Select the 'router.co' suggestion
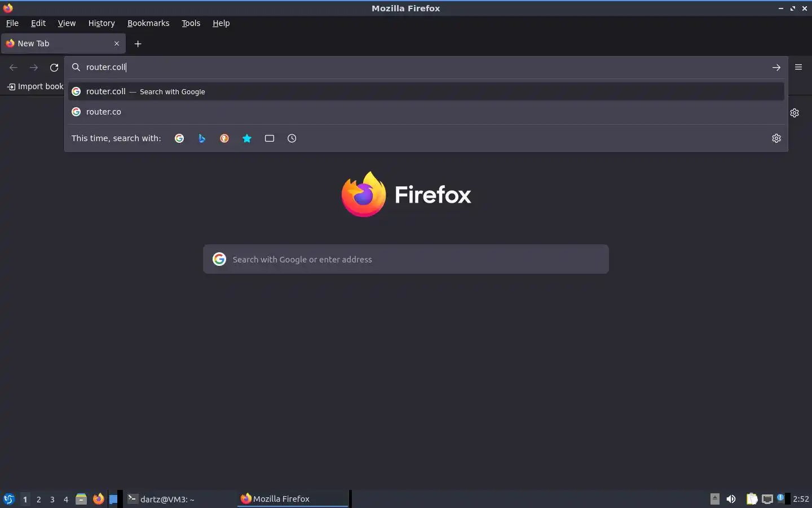Viewport: 812px width, 508px height. tap(426, 112)
